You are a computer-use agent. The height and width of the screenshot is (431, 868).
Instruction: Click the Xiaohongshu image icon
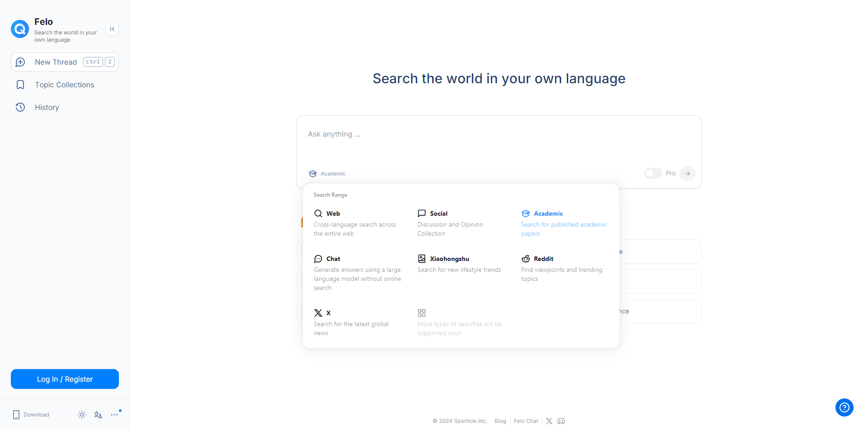click(x=422, y=259)
